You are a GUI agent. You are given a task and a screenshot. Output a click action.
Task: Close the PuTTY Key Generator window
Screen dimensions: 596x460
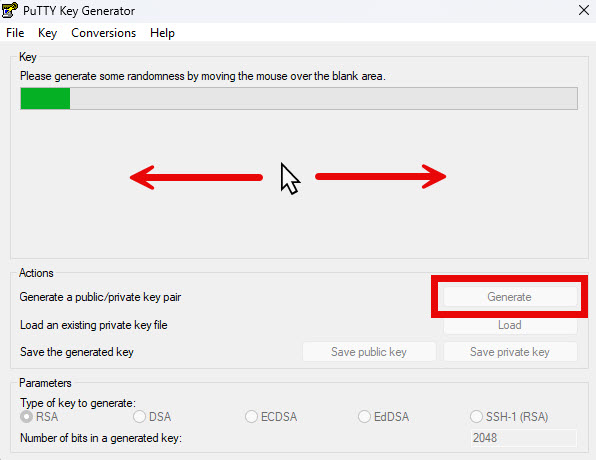(584, 10)
